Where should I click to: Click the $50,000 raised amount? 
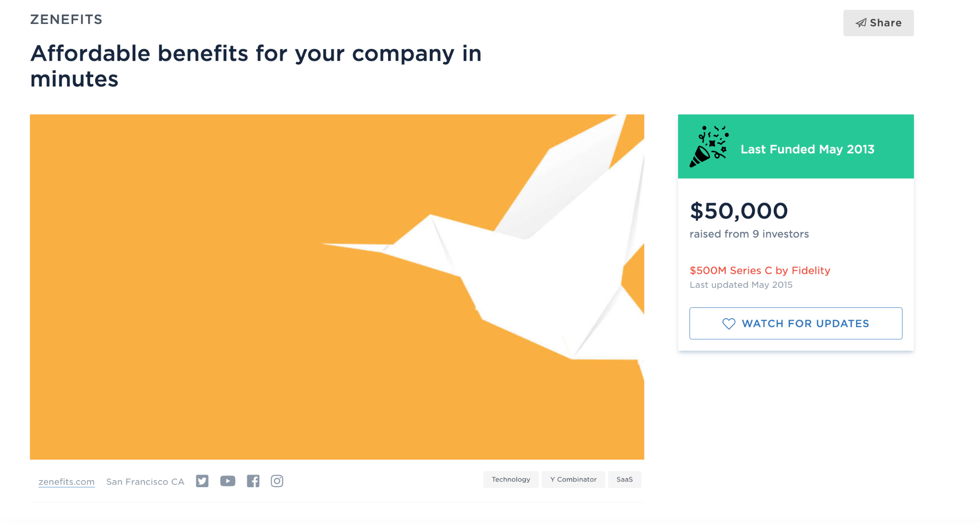point(739,211)
